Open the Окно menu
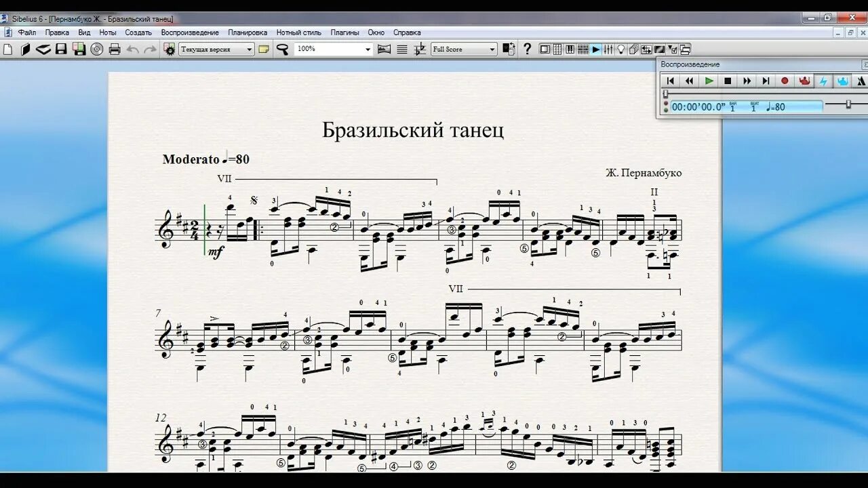868x488 pixels. 376,32
